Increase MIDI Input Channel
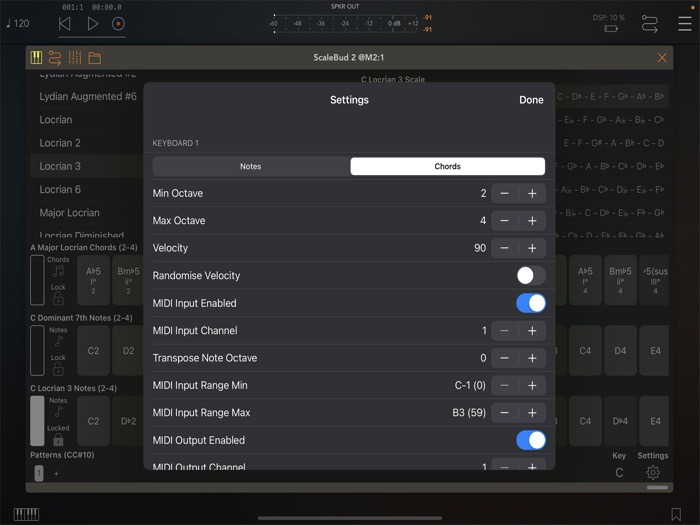 coord(532,331)
